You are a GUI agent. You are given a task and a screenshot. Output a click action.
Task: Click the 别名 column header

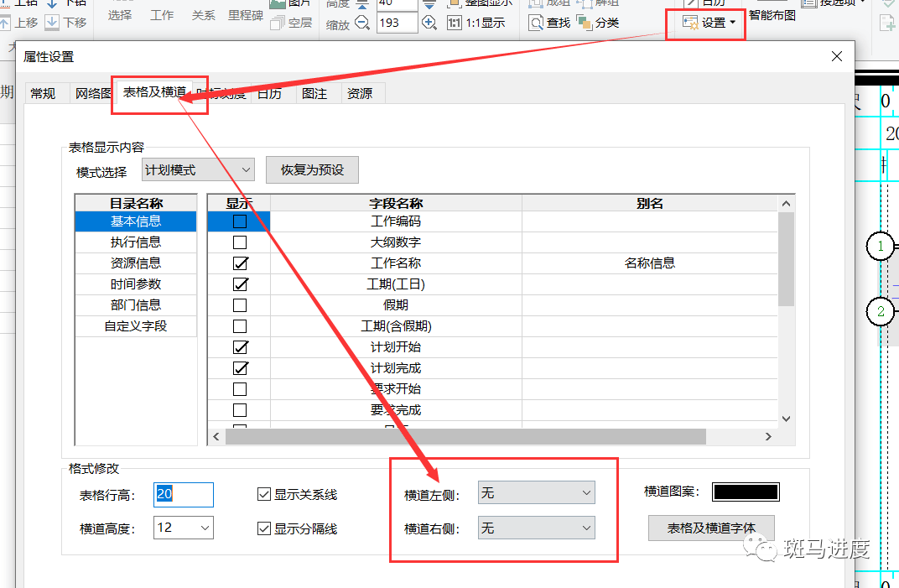pos(650,203)
